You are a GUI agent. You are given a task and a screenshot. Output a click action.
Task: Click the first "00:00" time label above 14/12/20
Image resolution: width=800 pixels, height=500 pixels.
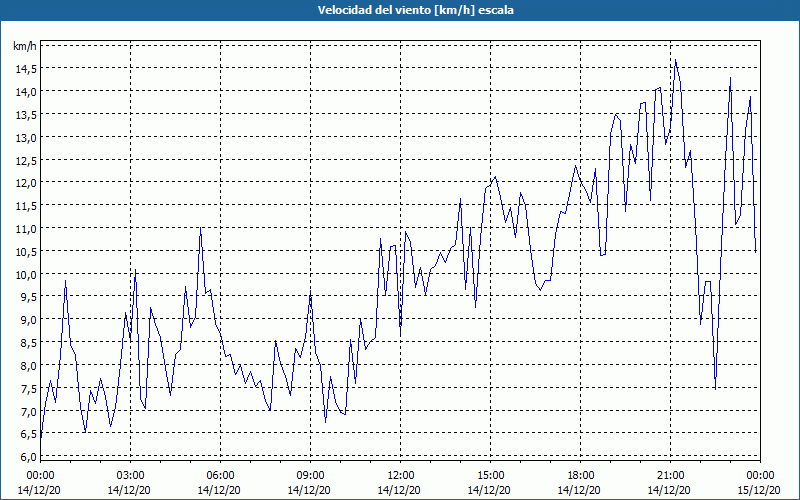tap(40, 476)
